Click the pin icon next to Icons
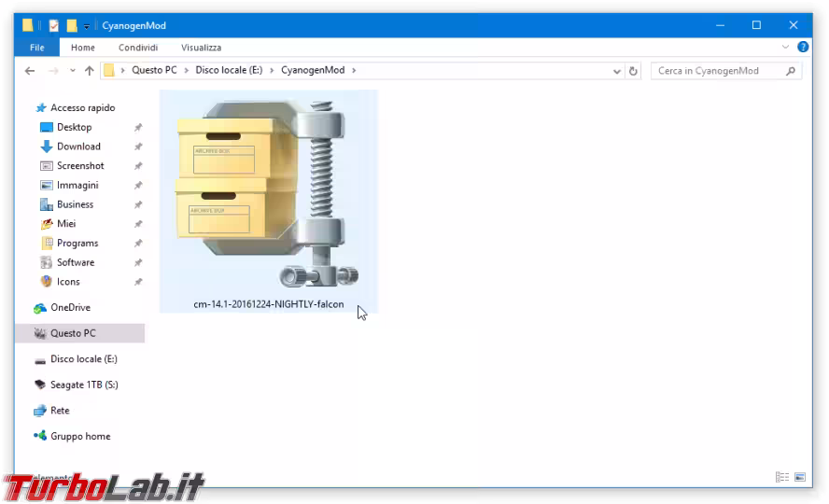829x504 pixels. [138, 282]
